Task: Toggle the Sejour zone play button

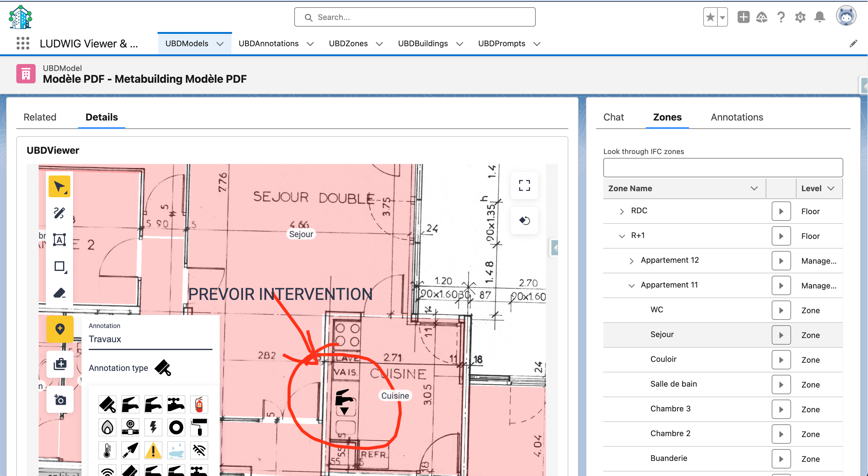Action: pyautogui.click(x=781, y=335)
